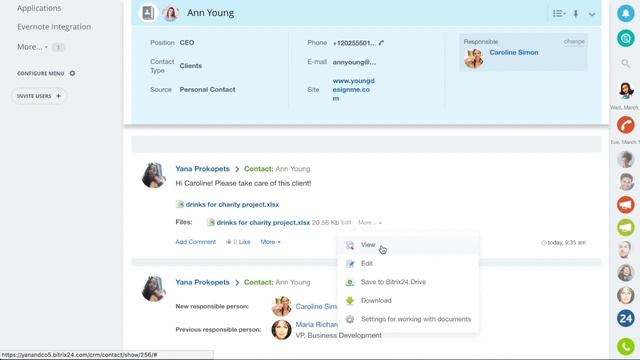Viewport: 640px width, 360px height.
Task: Click the Clients contact type value
Action: point(191,66)
